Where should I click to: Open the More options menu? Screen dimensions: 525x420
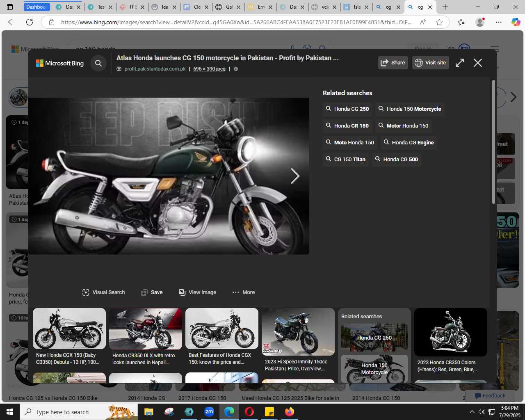coord(244,292)
